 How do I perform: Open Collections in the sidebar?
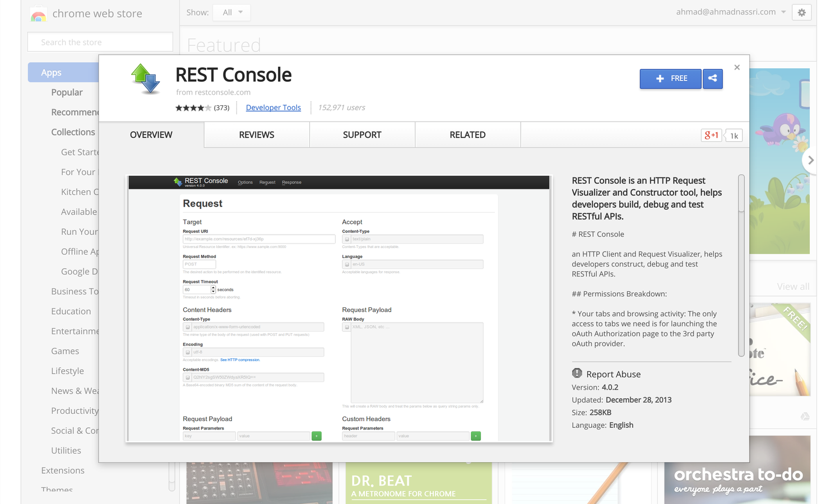click(x=73, y=132)
